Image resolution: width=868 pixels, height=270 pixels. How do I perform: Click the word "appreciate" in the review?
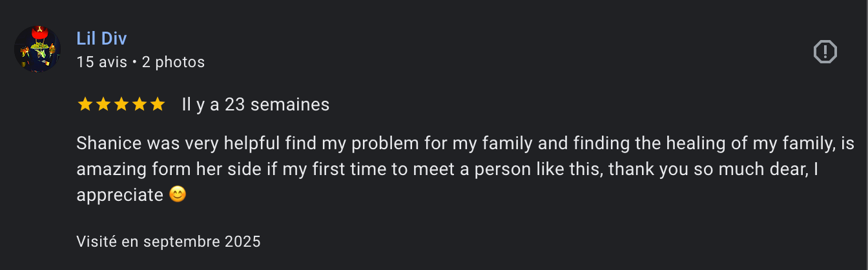[119, 194]
